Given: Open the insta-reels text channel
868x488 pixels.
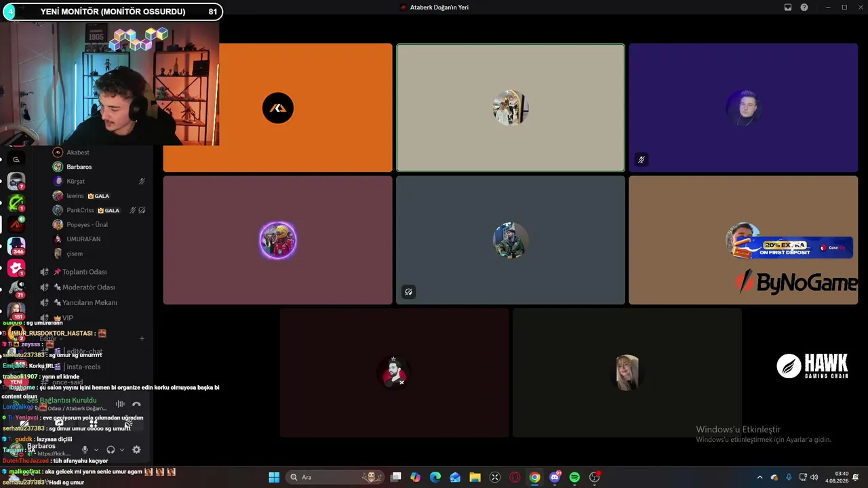Looking at the screenshot, I should pyautogui.click(x=93, y=367).
